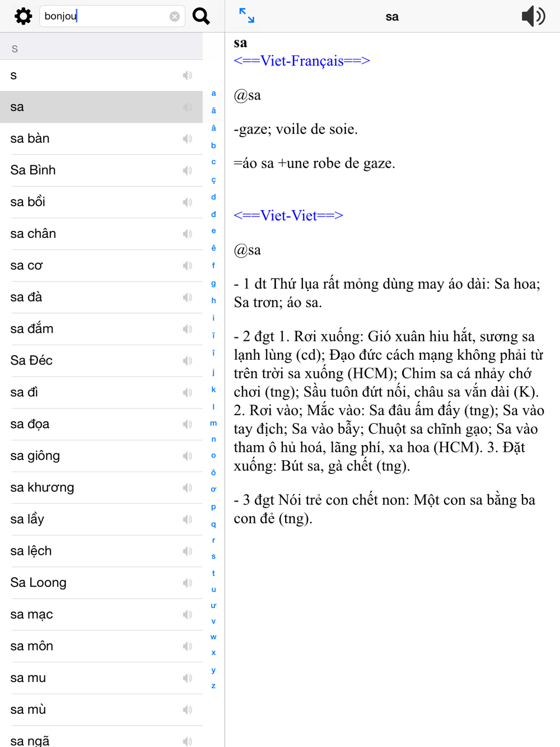560x747 pixels.
Task: Play audio for 'sa lầy'
Action: [x=188, y=519]
